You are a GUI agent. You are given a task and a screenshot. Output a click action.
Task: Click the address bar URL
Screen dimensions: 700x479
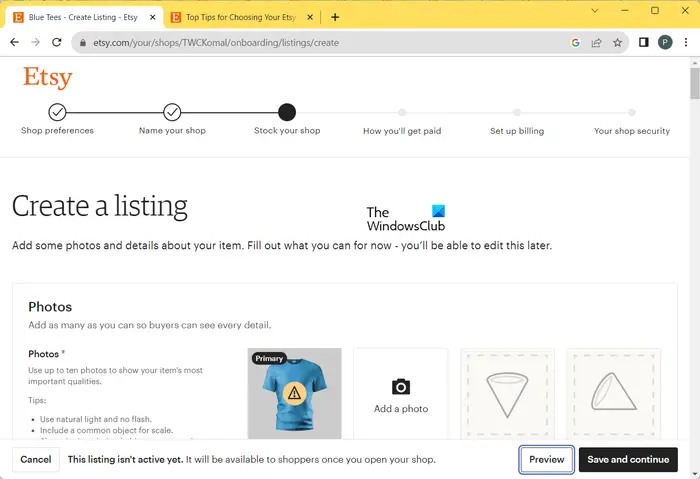[216, 43]
